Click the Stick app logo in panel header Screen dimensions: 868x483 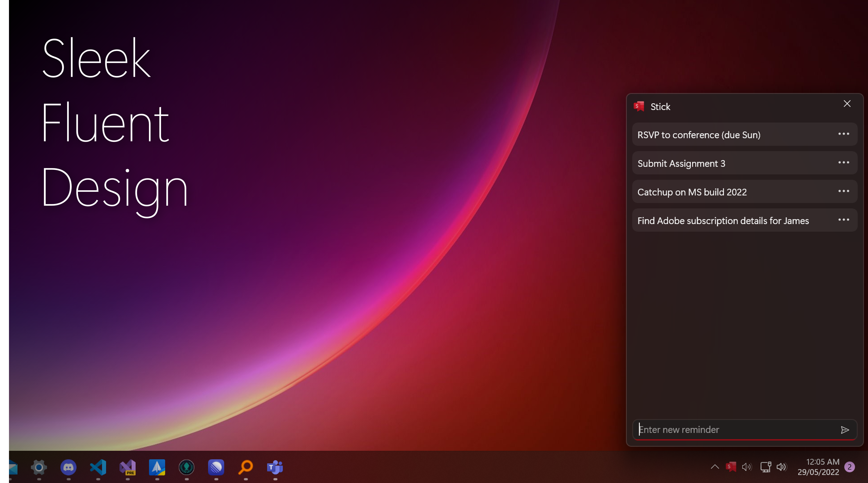(x=639, y=106)
